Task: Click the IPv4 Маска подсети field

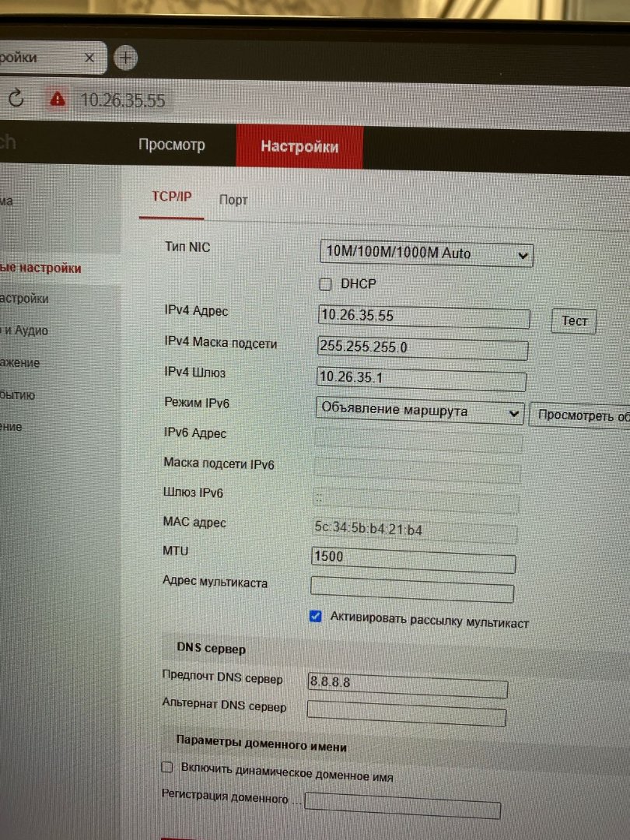Action: pos(422,348)
